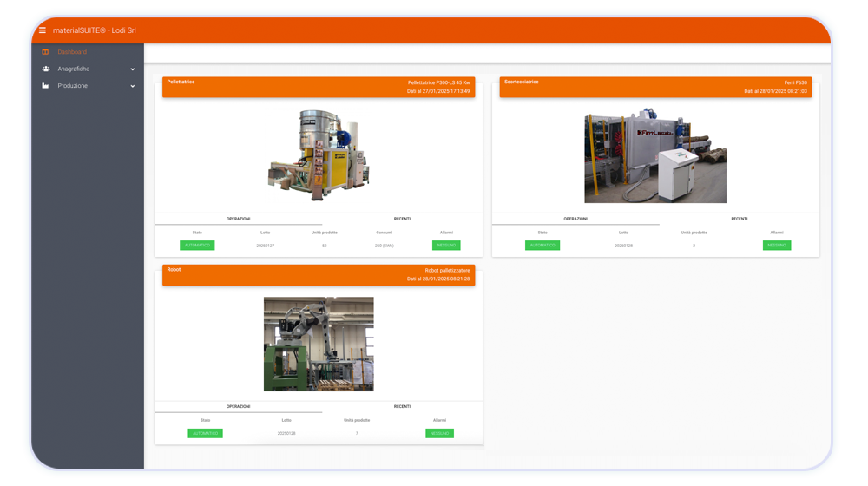Click the materialSUITE - Lodi Srl title

(94, 30)
